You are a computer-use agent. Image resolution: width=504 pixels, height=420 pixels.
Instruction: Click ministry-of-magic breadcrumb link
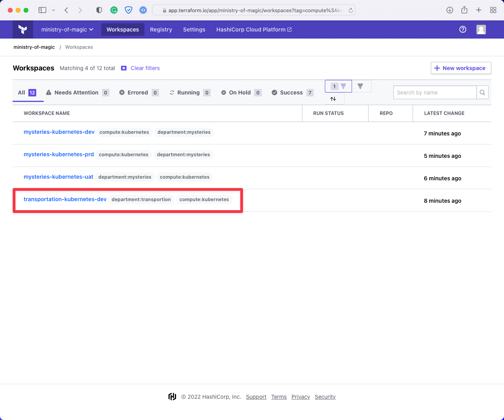[x=34, y=47]
